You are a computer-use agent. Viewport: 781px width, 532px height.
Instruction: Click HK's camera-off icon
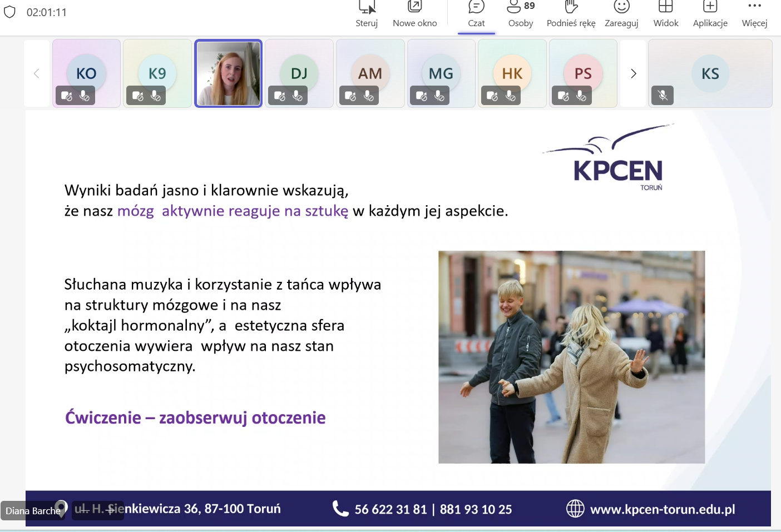pos(492,96)
